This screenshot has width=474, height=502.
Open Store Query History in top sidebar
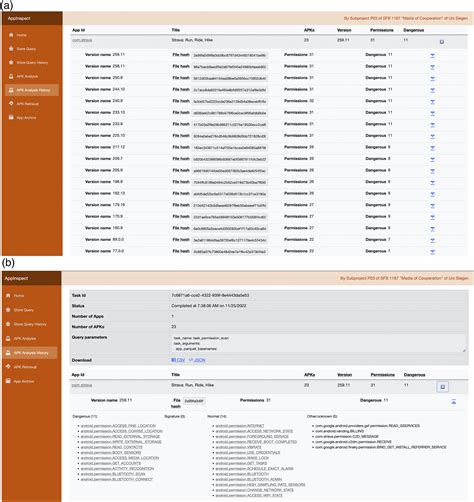32,63
